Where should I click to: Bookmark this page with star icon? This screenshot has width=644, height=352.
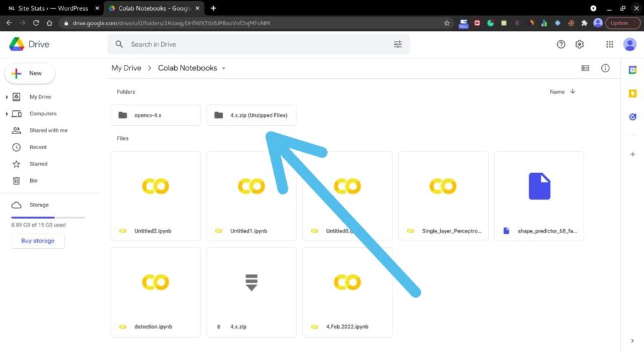tap(447, 23)
